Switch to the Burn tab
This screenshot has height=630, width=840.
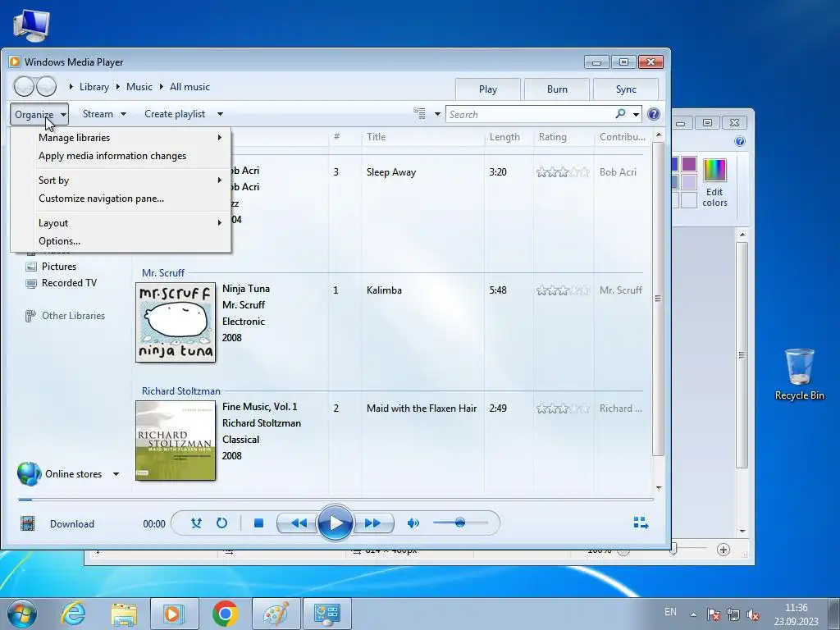pos(557,89)
